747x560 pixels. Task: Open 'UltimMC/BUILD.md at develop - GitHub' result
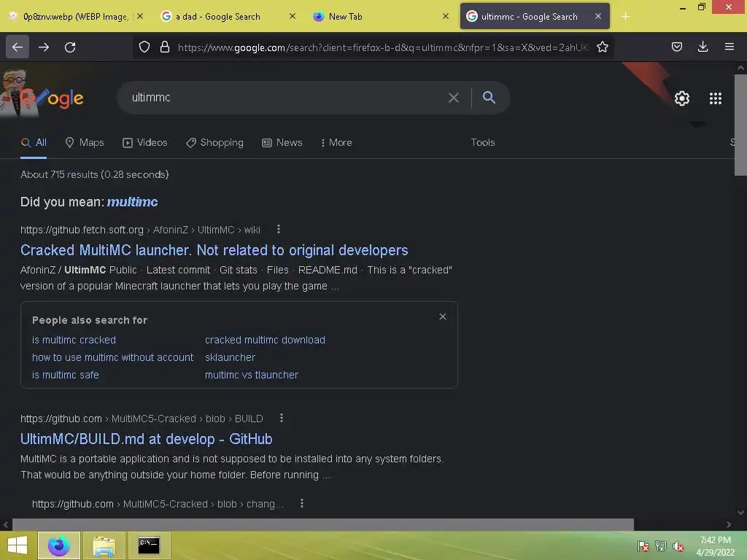point(146,438)
